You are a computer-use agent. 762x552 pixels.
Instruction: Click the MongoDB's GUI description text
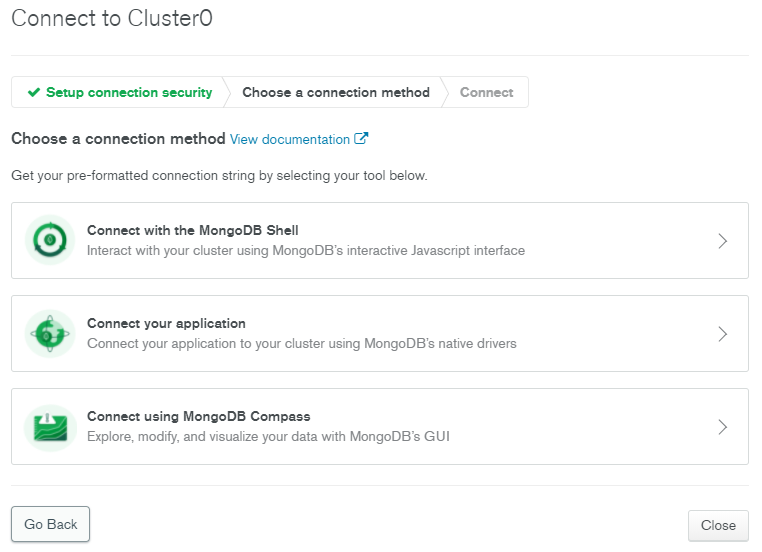click(x=268, y=436)
